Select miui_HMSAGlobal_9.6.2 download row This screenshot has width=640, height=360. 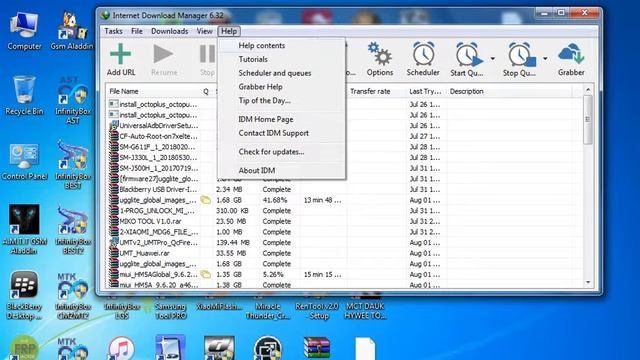click(345, 274)
